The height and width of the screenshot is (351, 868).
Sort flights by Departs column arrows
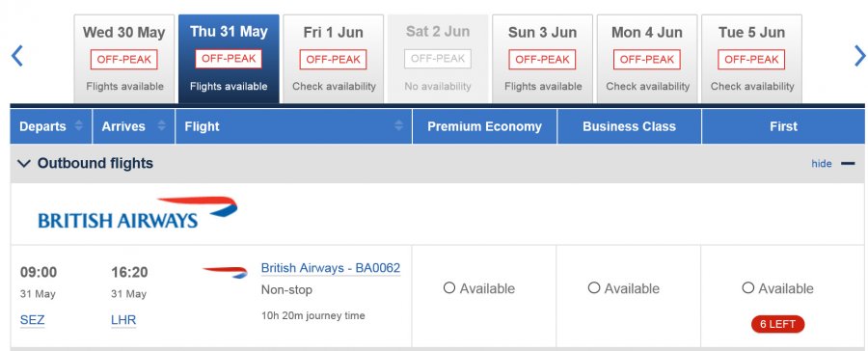tap(79, 125)
